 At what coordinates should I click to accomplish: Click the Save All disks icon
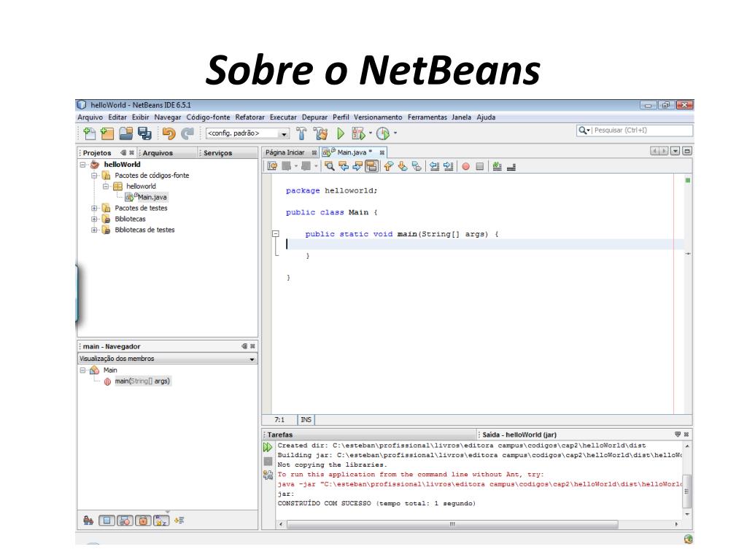144,134
